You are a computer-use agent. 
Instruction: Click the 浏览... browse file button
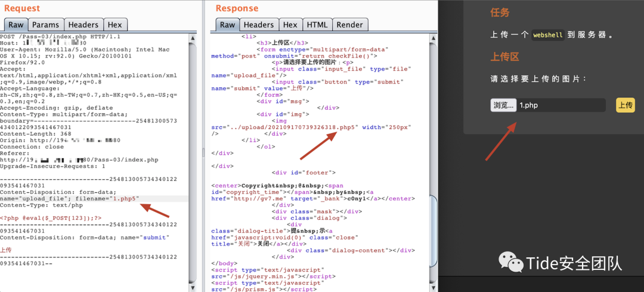(x=503, y=105)
